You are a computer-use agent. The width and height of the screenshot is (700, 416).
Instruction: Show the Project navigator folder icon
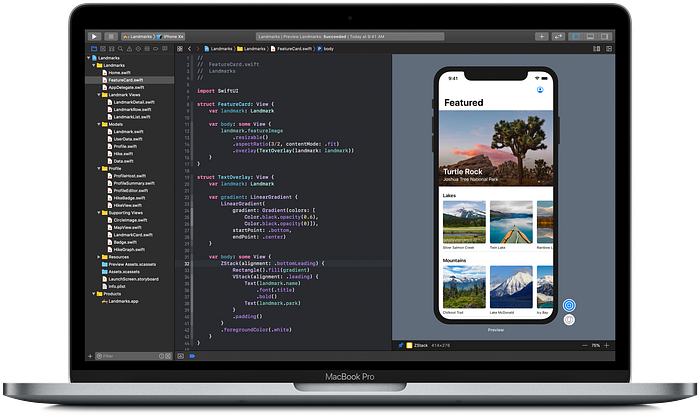pyautogui.click(x=94, y=49)
